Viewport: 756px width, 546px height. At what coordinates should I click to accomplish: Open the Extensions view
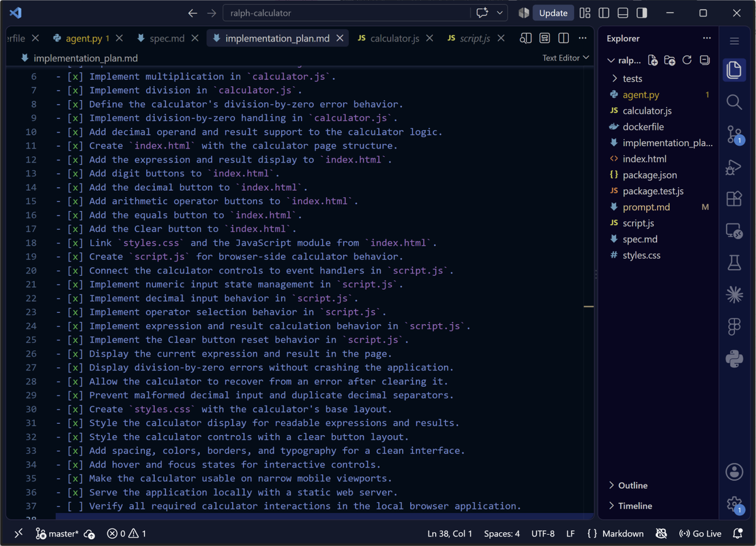[x=734, y=198]
